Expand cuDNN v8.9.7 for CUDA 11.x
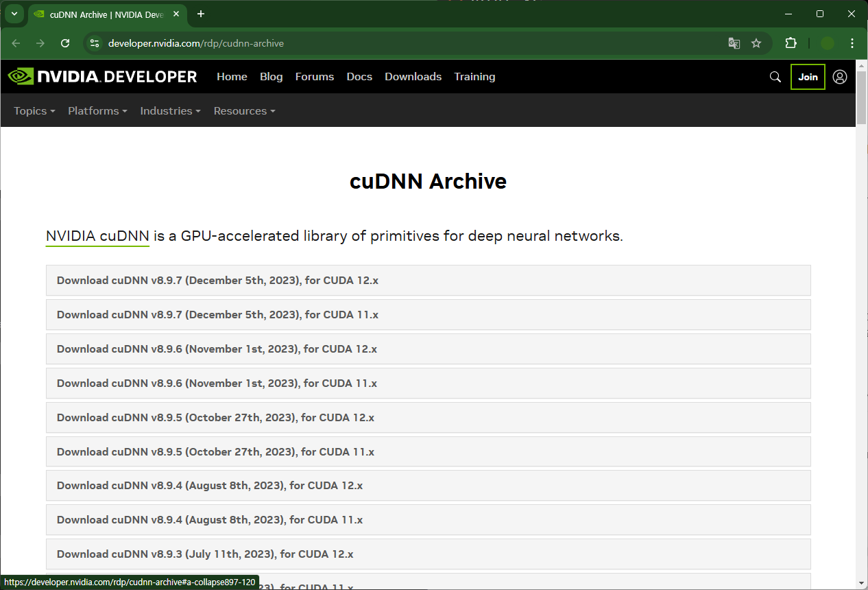The height and width of the screenshot is (590, 868). 428,315
